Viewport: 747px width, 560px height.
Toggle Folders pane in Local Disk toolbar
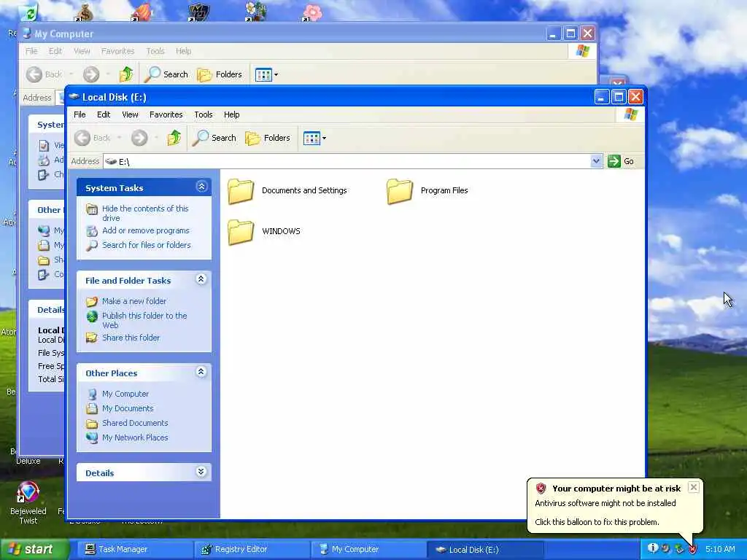268,138
